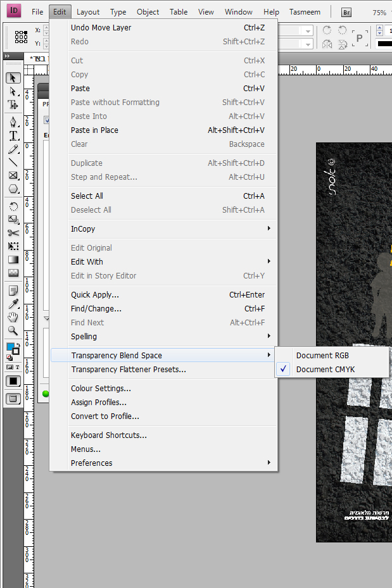The width and height of the screenshot is (392, 588).
Task: Click Undo Move Layer
Action: click(101, 28)
